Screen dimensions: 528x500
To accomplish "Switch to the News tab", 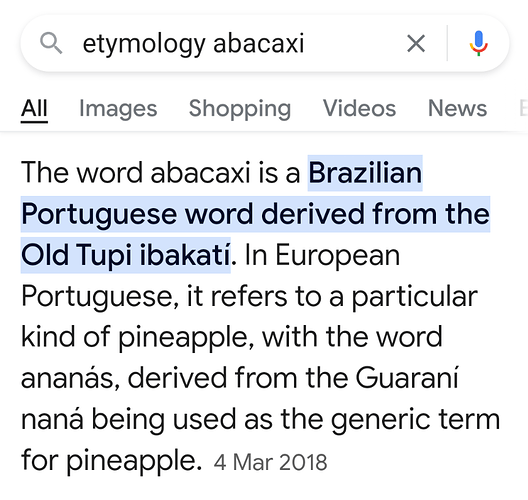I will (457, 108).
